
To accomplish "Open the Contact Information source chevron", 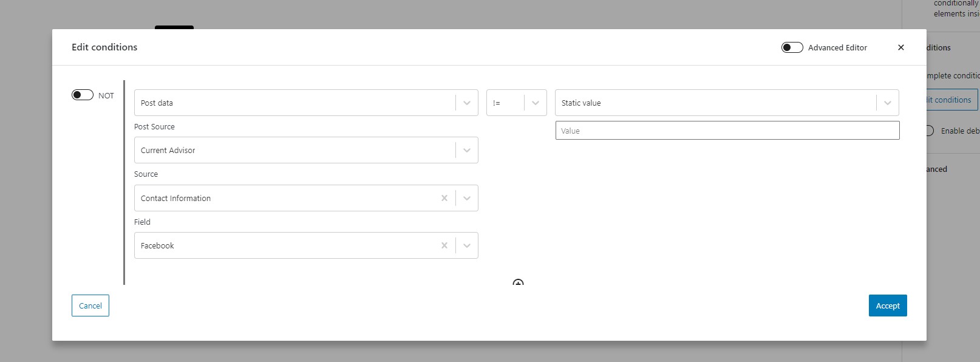I will click(467, 198).
